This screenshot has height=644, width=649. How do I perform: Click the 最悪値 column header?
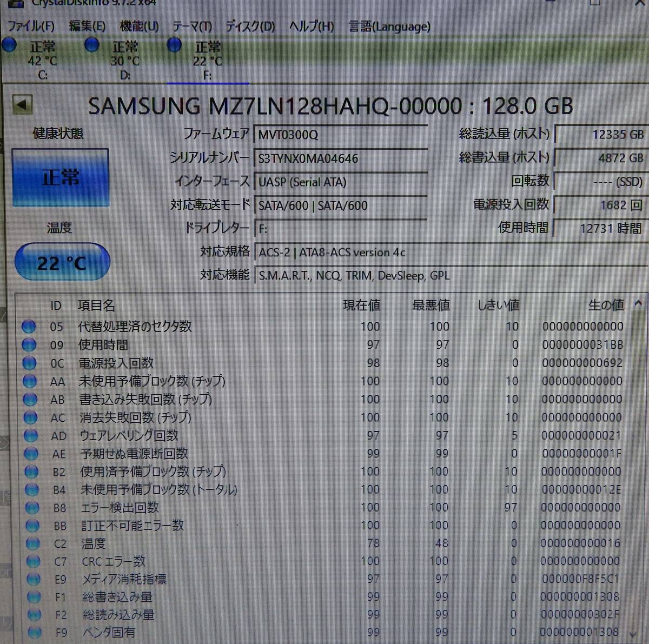click(x=431, y=306)
